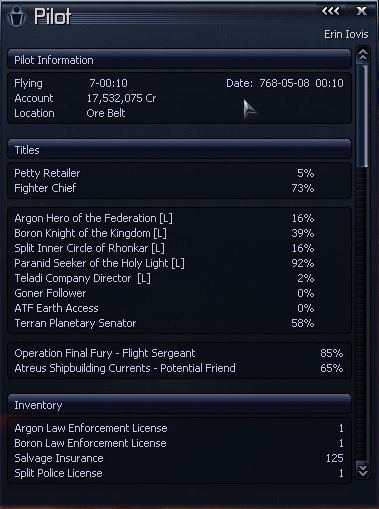Click the Pilot silhouette icon
The image size is (379, 509).
point(16,16)
